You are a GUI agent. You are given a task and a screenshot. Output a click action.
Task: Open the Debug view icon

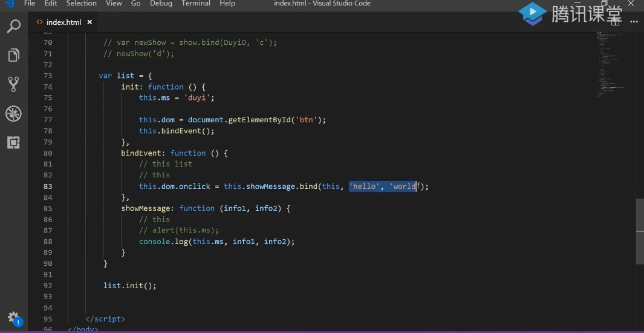click(x=13, y=113)
